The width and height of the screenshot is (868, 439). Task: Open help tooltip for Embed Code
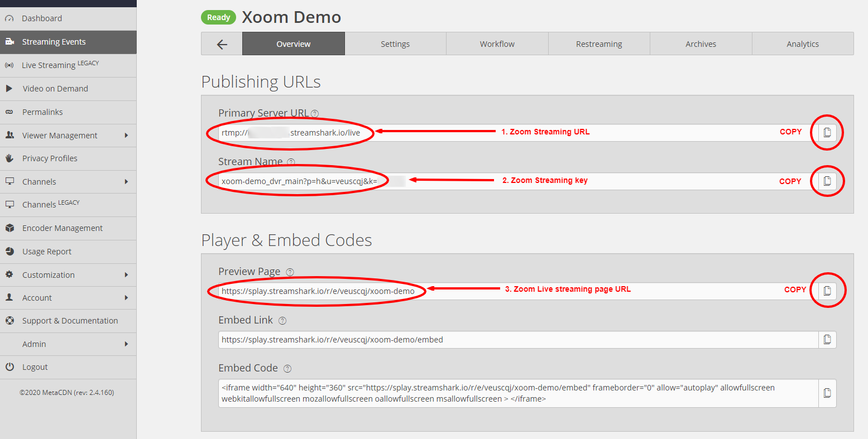pyautogui.click(x=287, y=369)
